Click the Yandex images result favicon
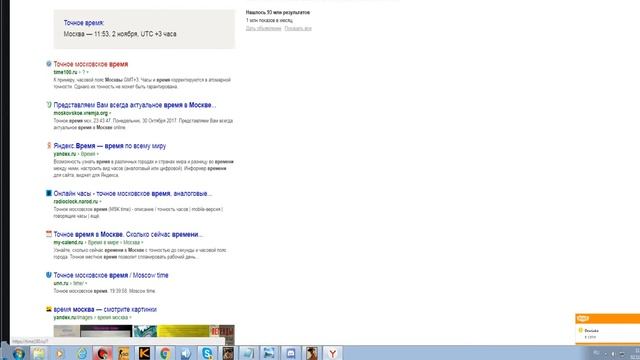The width and height of the screenshot is (640, 360). click(49, 309)
